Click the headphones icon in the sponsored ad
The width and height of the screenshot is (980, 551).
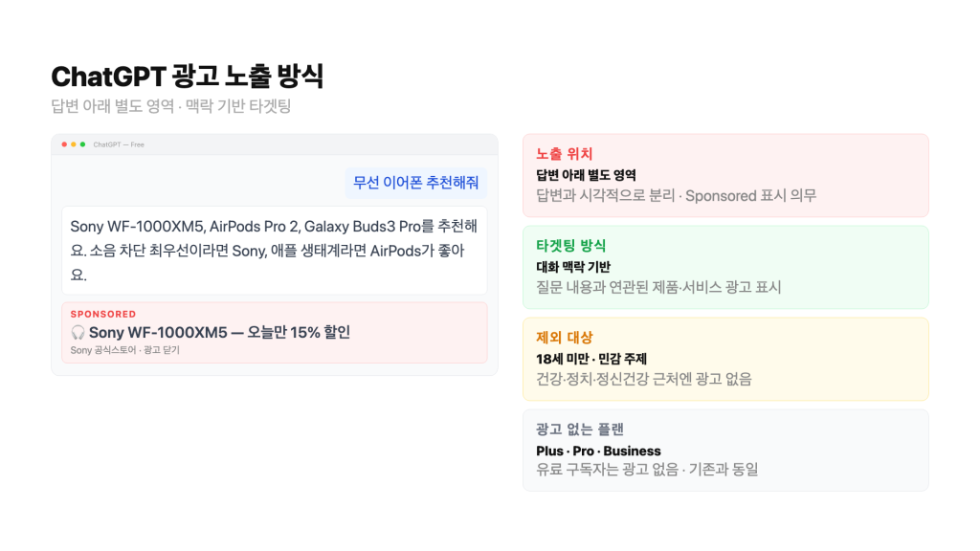pyautogui.click(x=78, y=333)
